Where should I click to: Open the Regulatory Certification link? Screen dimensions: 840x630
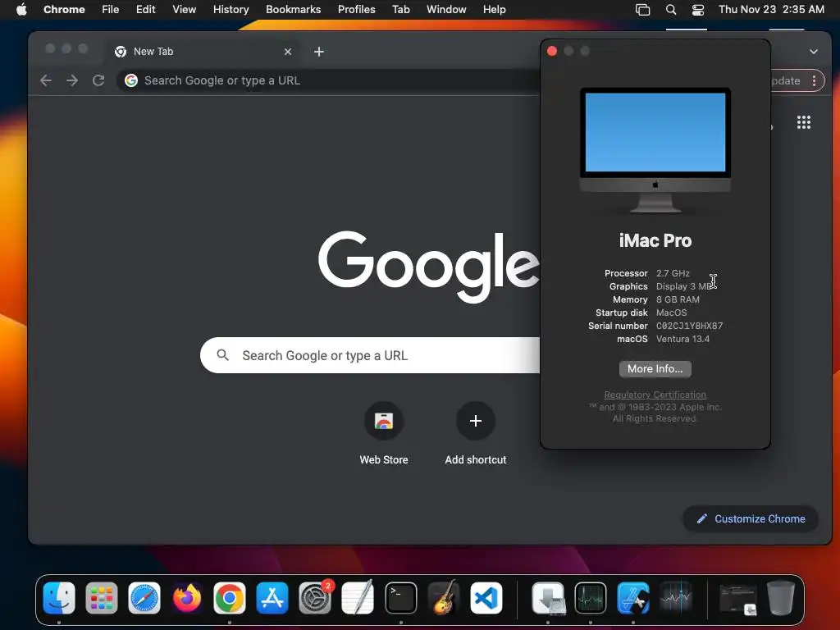[655, 395]
